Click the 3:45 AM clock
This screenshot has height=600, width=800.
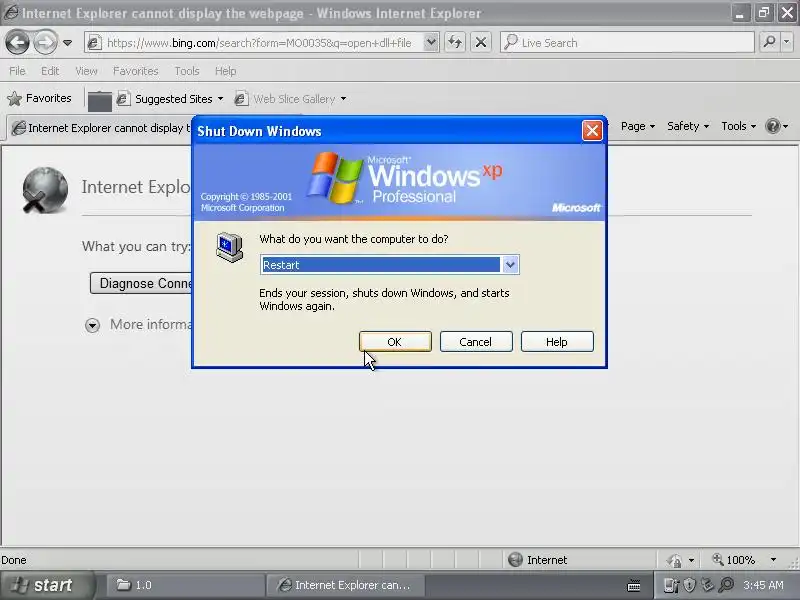point(763,585)
